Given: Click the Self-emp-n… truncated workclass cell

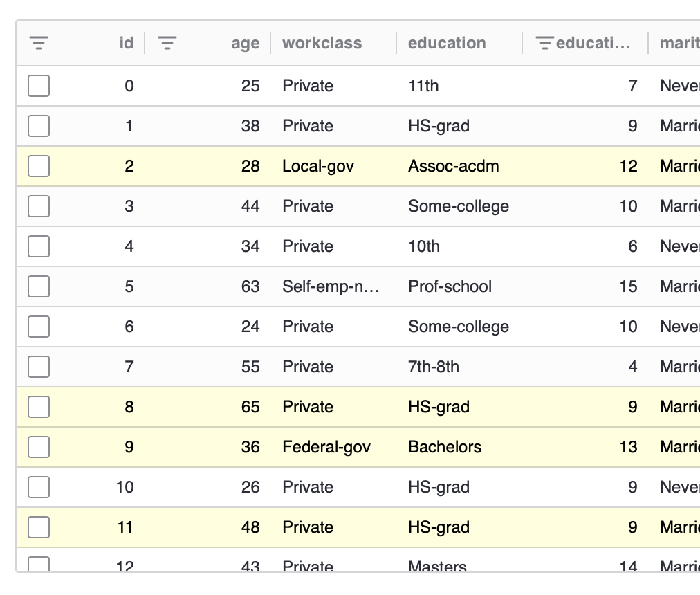Looking at the screenshot, I should click(x=331, y=286).
